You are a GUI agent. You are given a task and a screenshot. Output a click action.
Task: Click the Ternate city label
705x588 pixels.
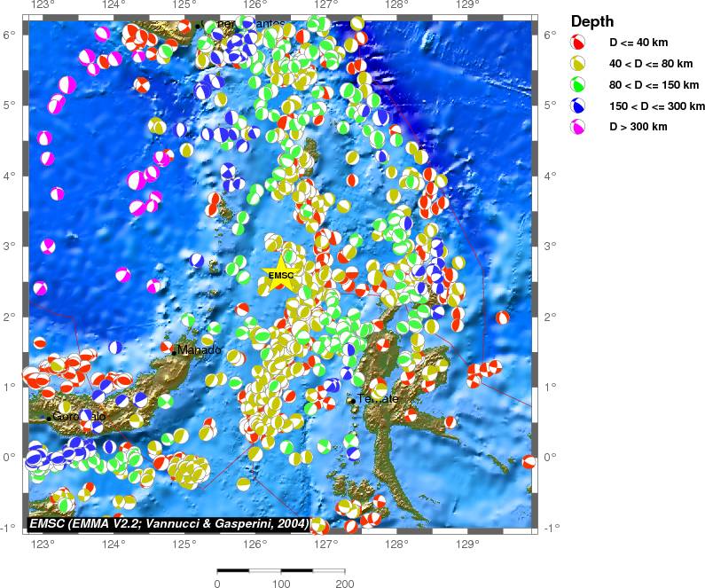(378, 399)
